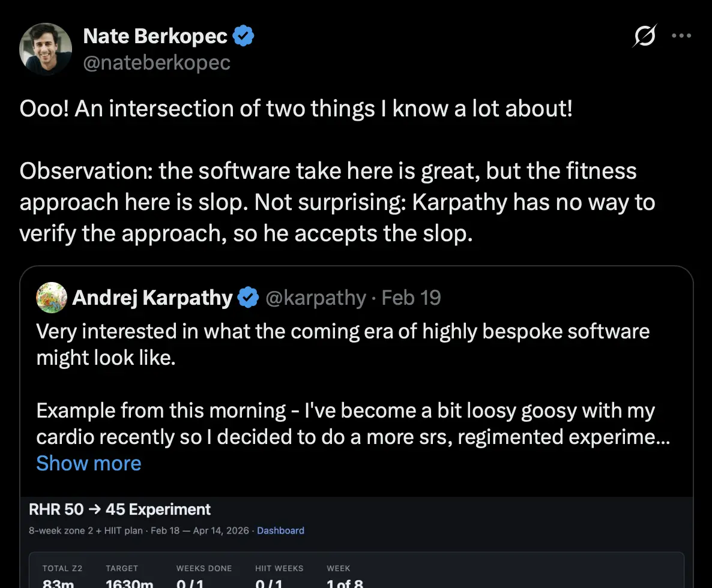Click Nate Berkopec's blue verified badge
The width and height of the screenshot is (712, 588).
pyautogui.click(x=243, y=35)
